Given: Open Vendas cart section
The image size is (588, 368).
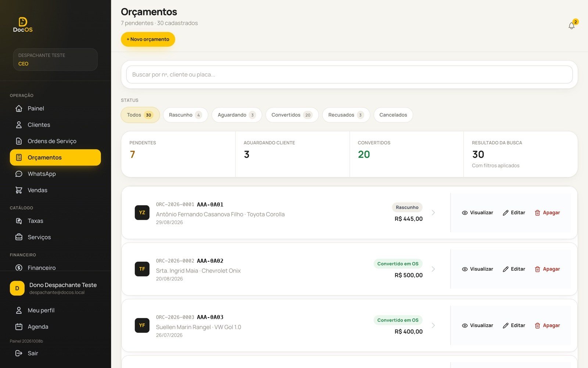Looking at the screenshot, I should pyautogui.click(x=55, y=190).
